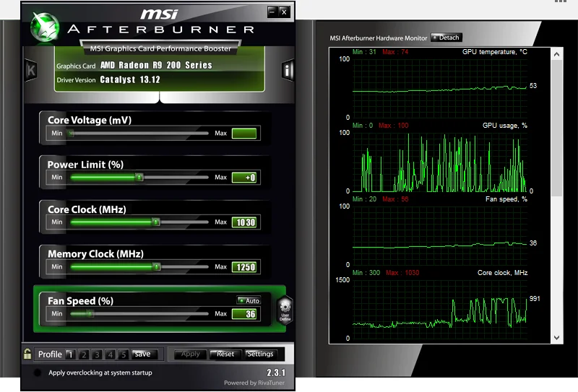The height and width of the screenshot is (392, 578).
Task: Click the Fan Speed slider handle
Action: (x=90, y=314)
